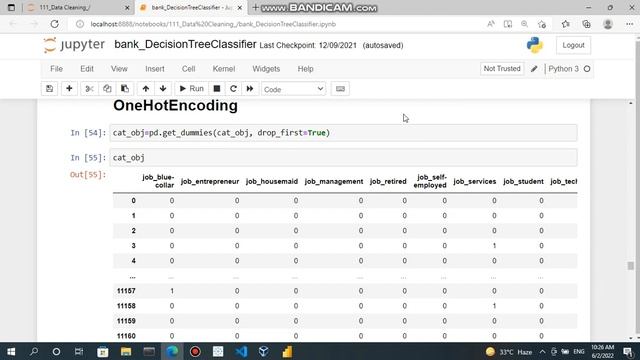Select the bank_DecisionTreeClassifier browser tab
Viewport: 640px width, 360px height.
click(190, 8)
